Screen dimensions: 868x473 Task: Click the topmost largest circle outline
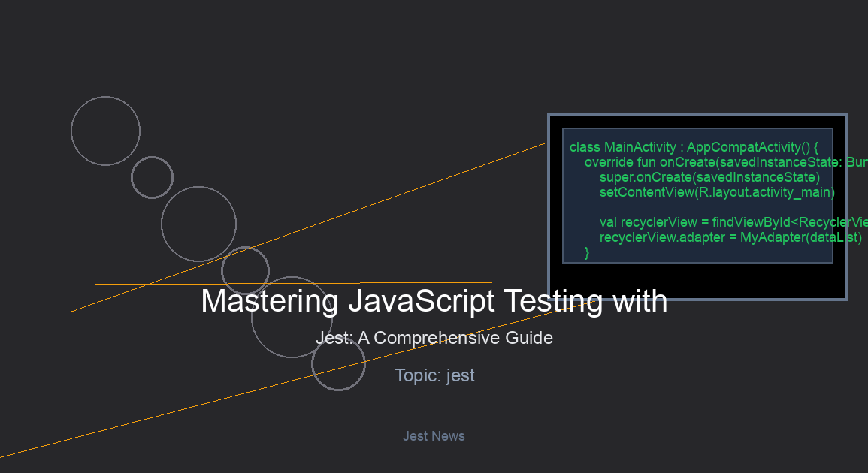point(105,131)
